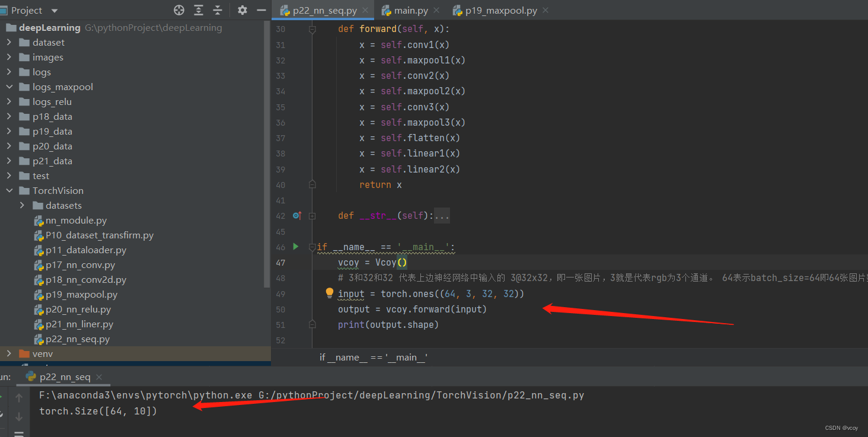Click the locate-file target icon in Project toolbar

click(x=179, y=10)
